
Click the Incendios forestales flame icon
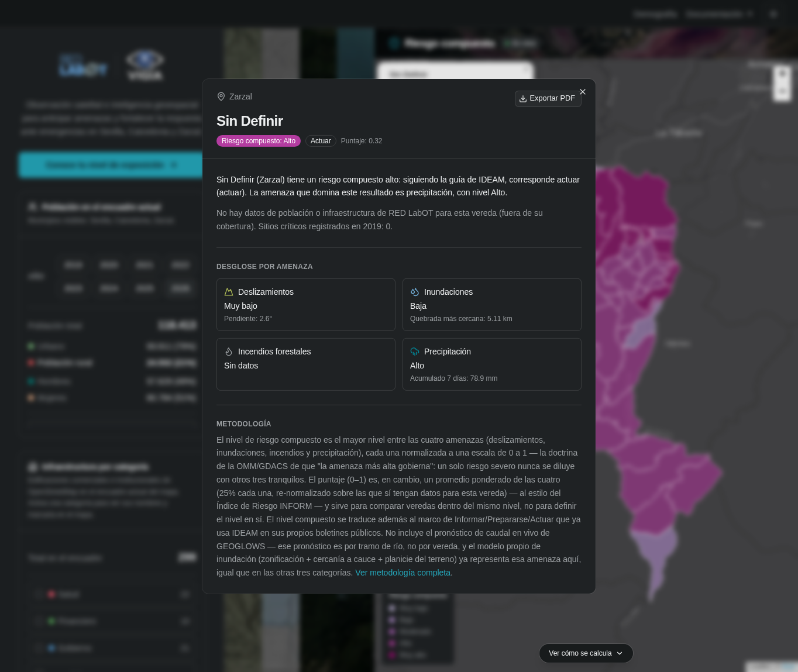coord(229,351)
